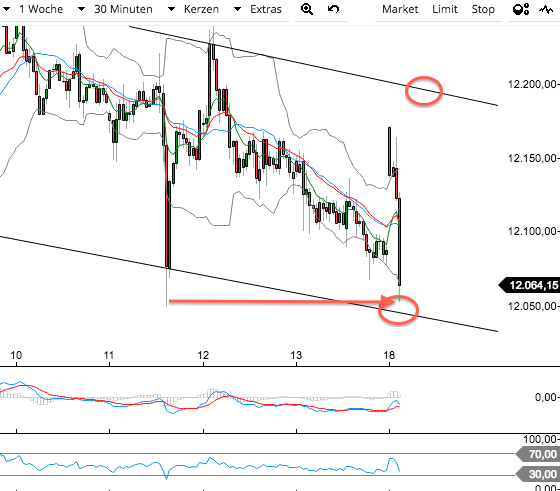
Task: Click the Stop order button
Action: point(483,9)
